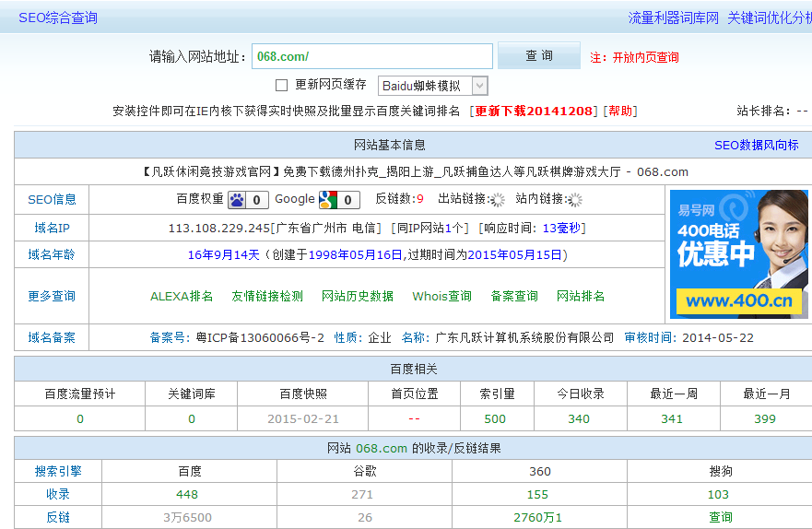Click the creation date 1998年05月16日
The image size is (812, 529).
coord(355,255)
